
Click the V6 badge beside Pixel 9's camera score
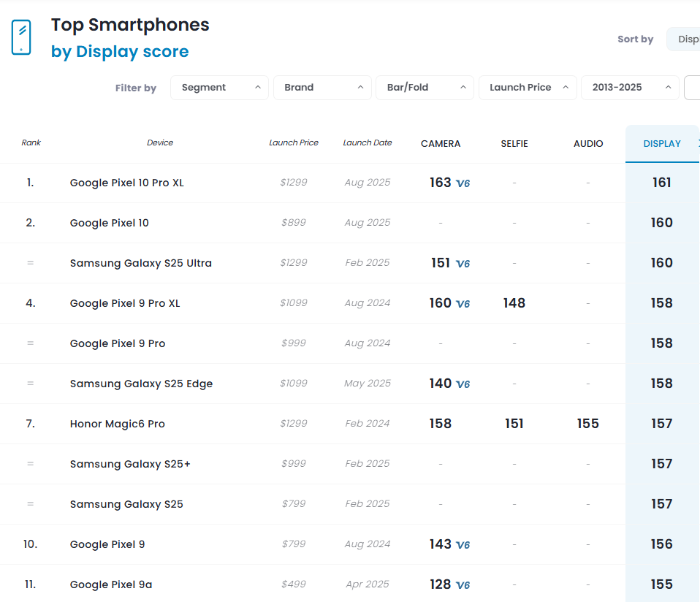coord(462,544)
